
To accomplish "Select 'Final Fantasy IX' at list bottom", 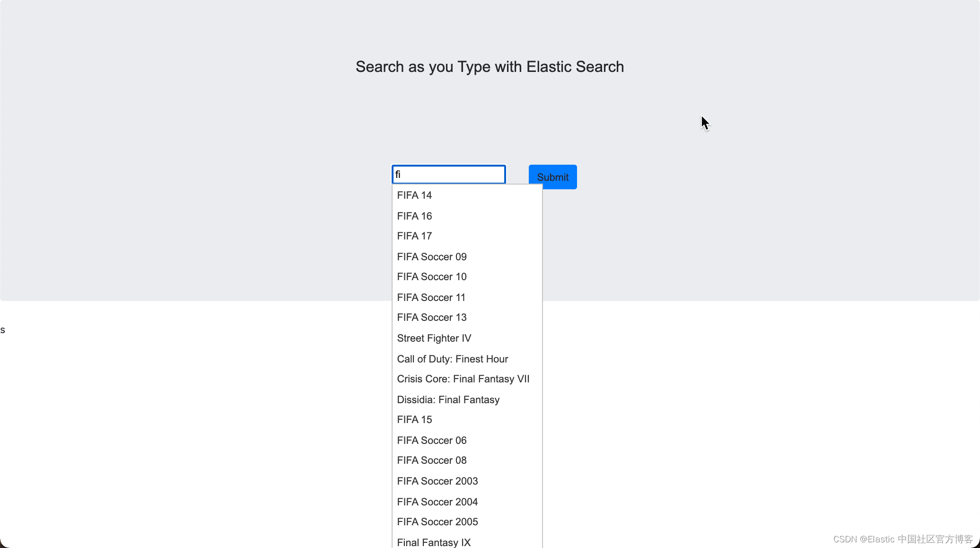I will click(x=433, y=542).
